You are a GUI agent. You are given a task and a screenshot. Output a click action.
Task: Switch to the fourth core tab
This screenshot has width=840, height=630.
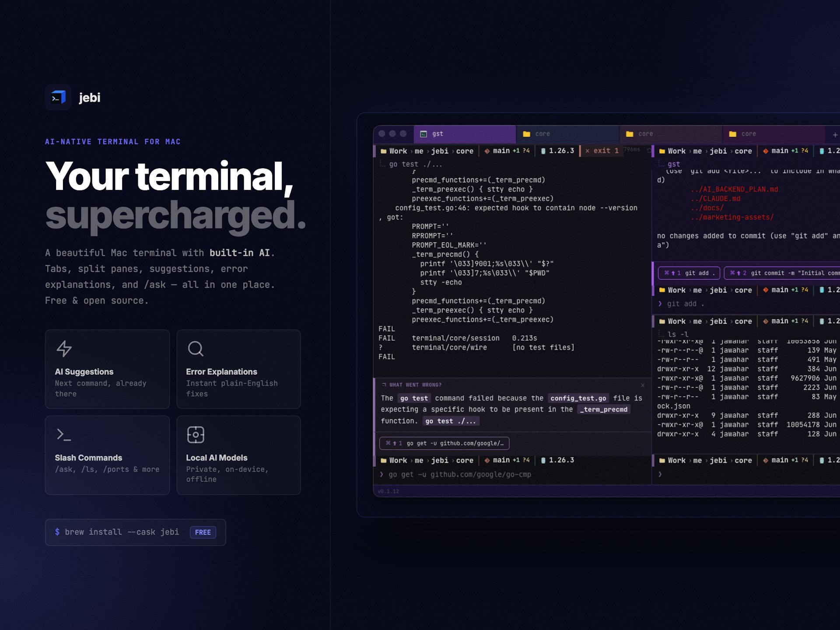(773, 134)
